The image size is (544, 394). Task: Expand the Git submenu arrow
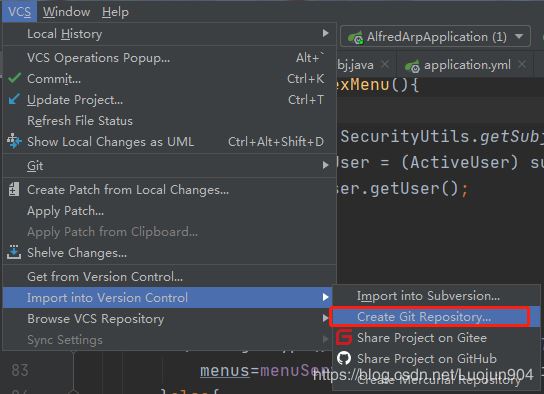coord(325,165)
